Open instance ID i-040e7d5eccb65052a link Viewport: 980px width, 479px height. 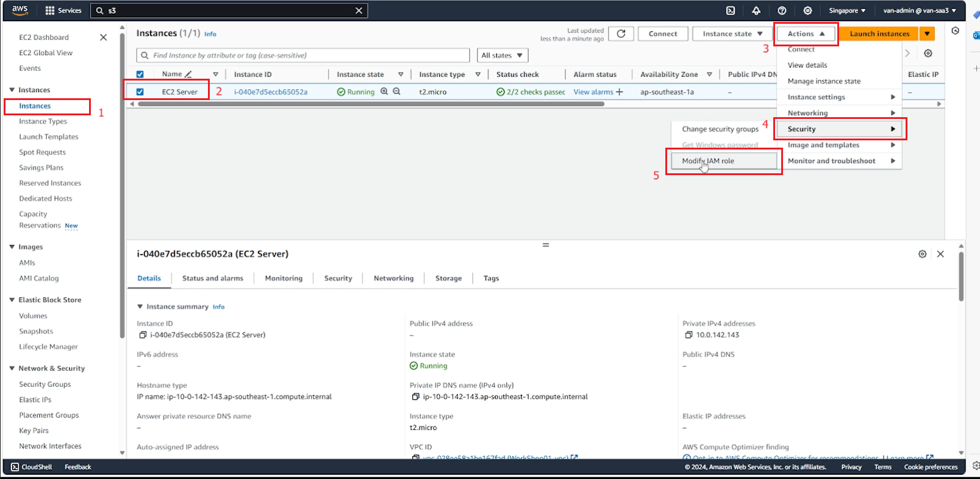(x=271, y=92)
